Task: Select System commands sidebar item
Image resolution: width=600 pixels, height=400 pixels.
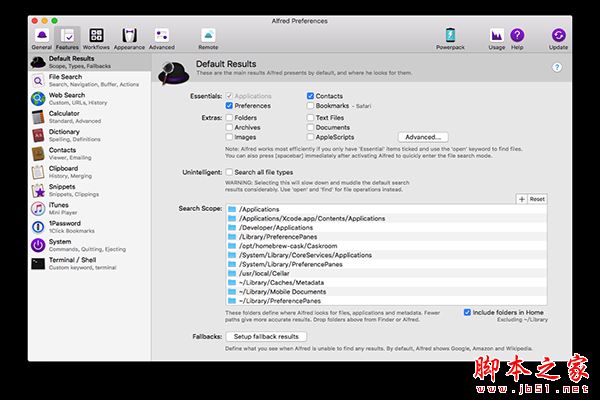Action: click(90, 245)
